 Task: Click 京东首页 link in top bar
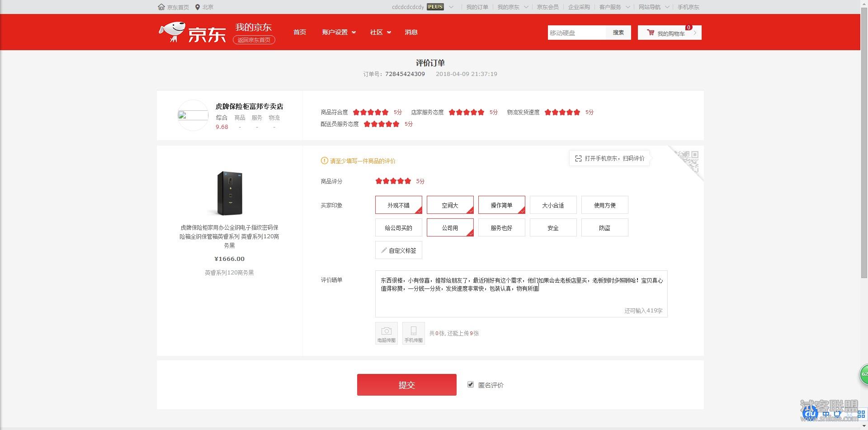point(178,7)
